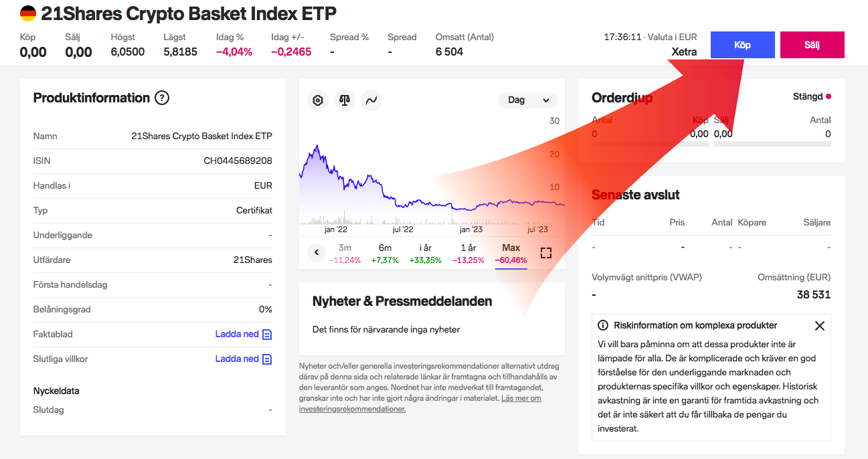Image resolution: width=868 pixels, height=459 pixels.
Task: Select the Max period tab
Action: [x=511, y=253]
